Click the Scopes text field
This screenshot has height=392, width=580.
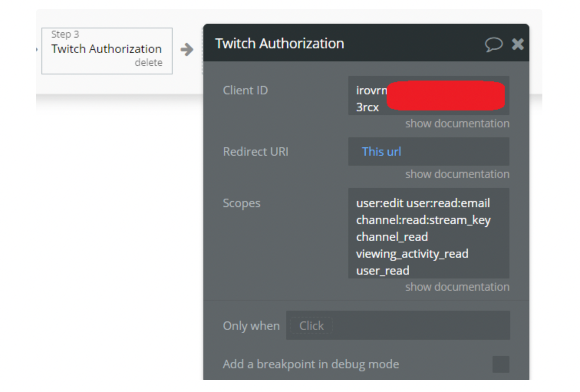[x=428, y=233]
